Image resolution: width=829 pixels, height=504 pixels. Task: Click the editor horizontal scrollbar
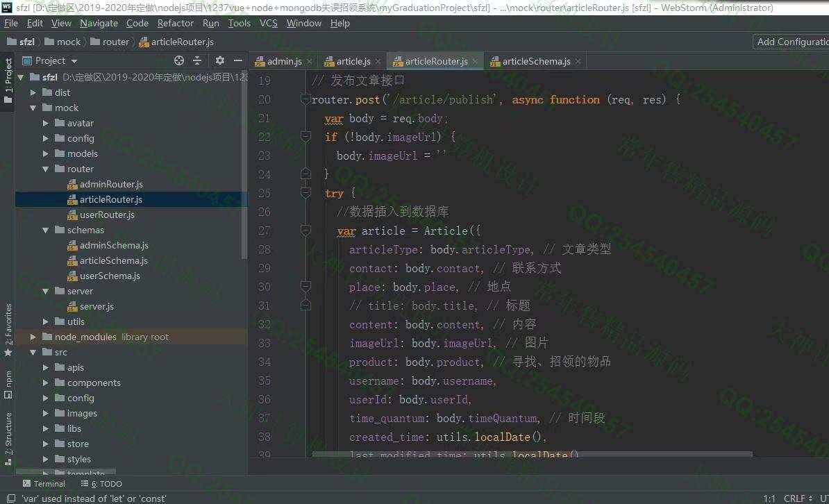click(x=532, y=454)
